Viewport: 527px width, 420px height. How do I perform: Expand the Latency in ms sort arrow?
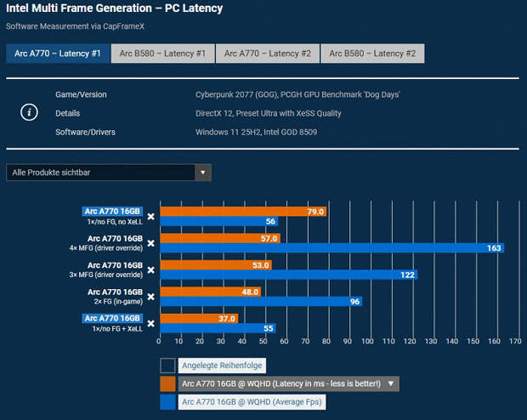(390, 383)
